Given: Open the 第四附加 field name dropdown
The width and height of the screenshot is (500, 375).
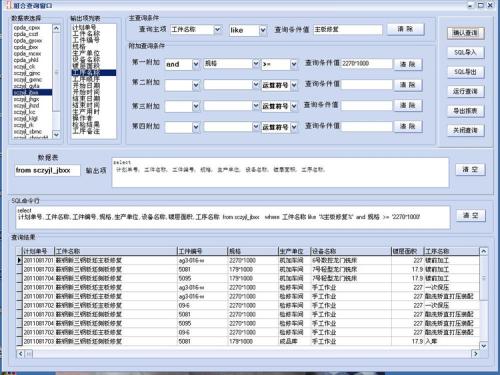Looking at the screenshot, I should coord(256,127).
